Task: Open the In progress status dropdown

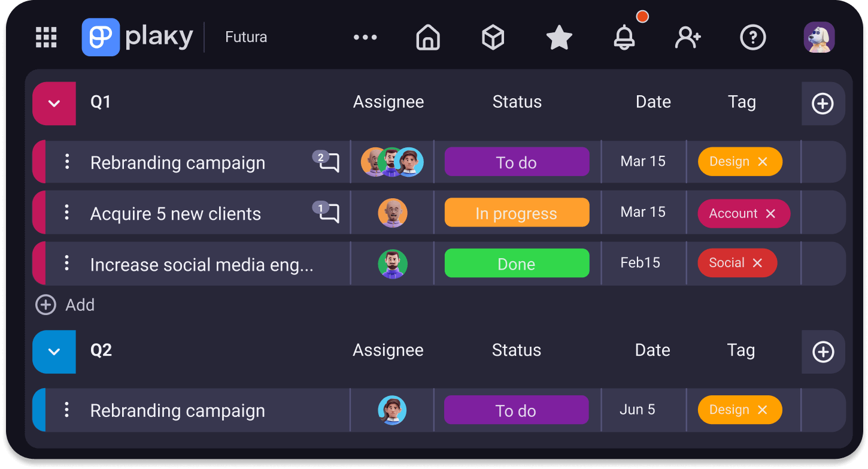Action: (x=517, y=213)
